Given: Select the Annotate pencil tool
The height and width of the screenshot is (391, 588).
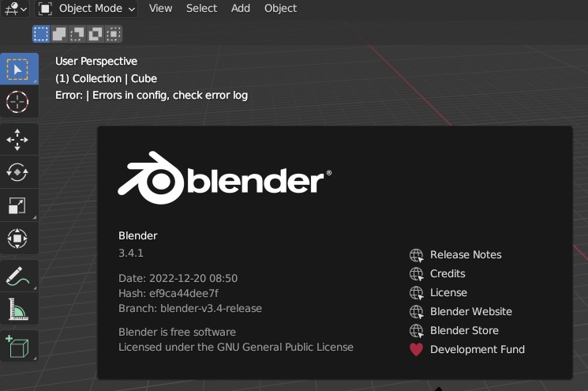Looking at the screenshot, I should coord(17,276).
